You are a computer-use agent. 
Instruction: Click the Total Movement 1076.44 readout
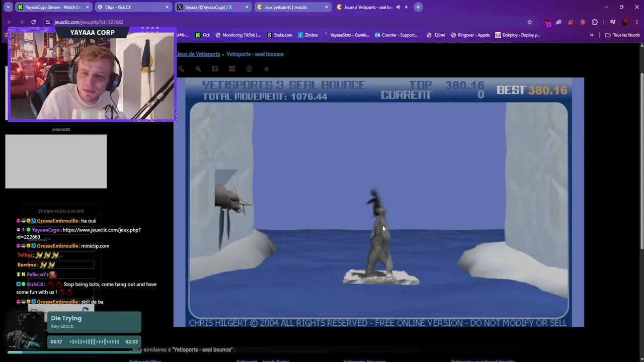(265, 96)
